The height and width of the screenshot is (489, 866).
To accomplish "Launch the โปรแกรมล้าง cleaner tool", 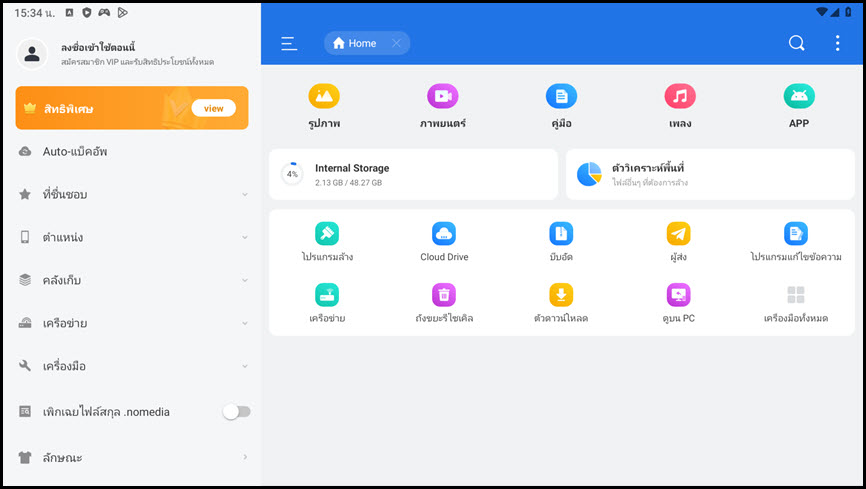I will pyautogui.click(x=327, y=241).
